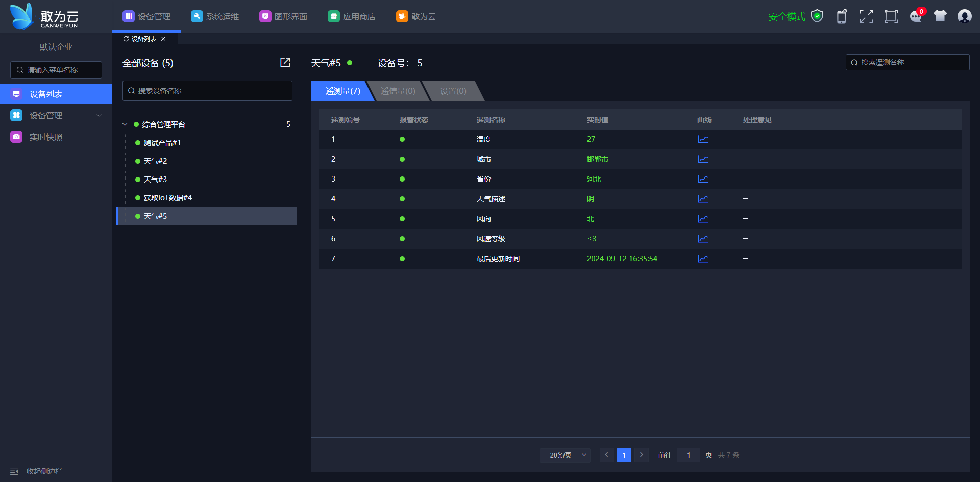Open the curve chart for 风向
This screenshot has width=980, height=482.
(x=703, y=219)
